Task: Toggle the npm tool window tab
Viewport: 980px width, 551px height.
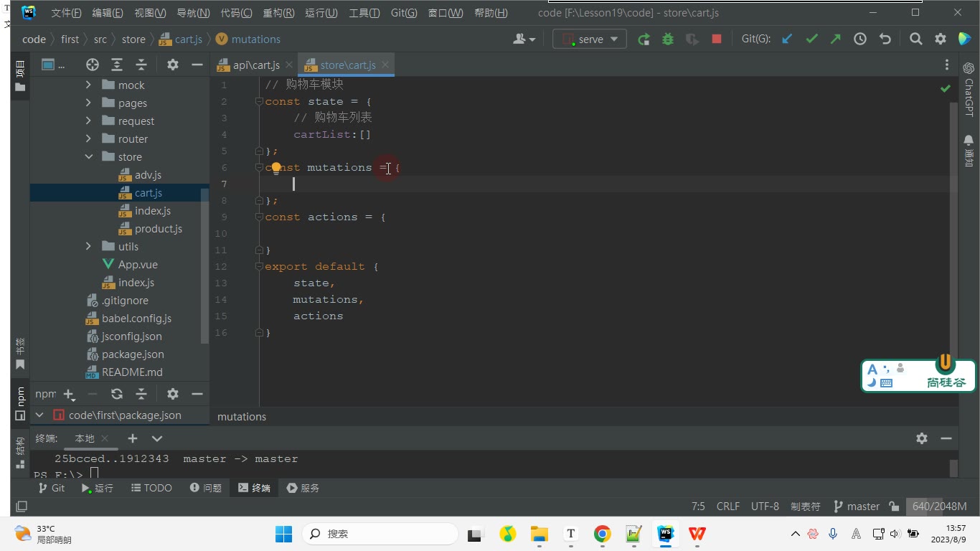Action: pyautogui.click(x=20, y=402)
